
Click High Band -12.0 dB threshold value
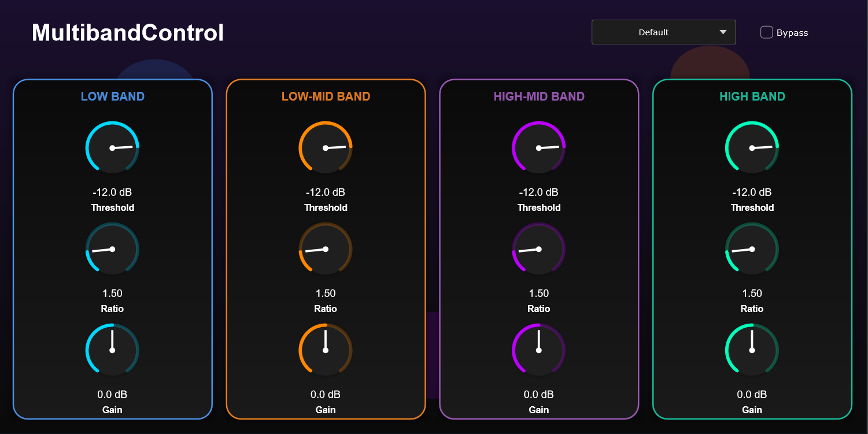click(752, 192)
